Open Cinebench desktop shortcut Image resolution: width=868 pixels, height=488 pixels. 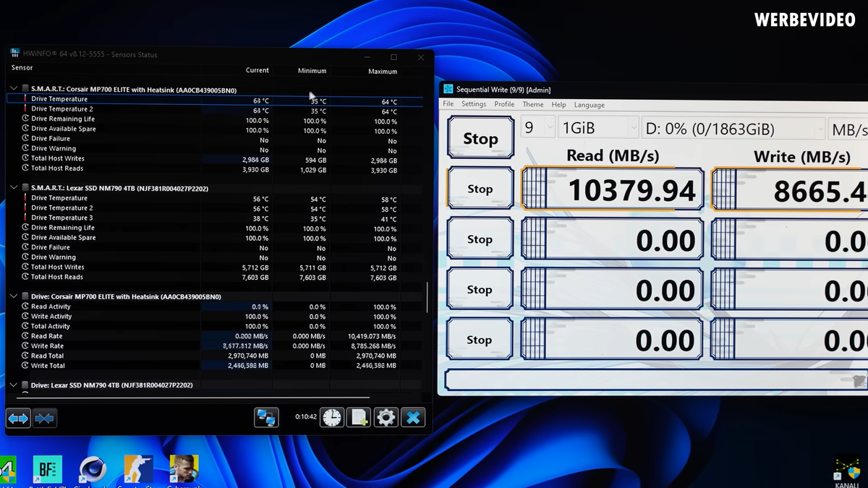pos(93,470)
